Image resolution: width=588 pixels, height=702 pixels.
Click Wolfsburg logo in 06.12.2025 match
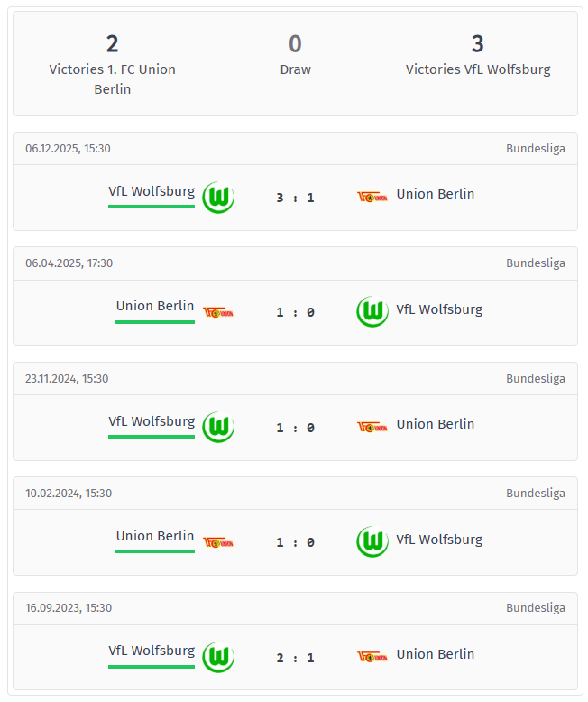tap(218, 198)
